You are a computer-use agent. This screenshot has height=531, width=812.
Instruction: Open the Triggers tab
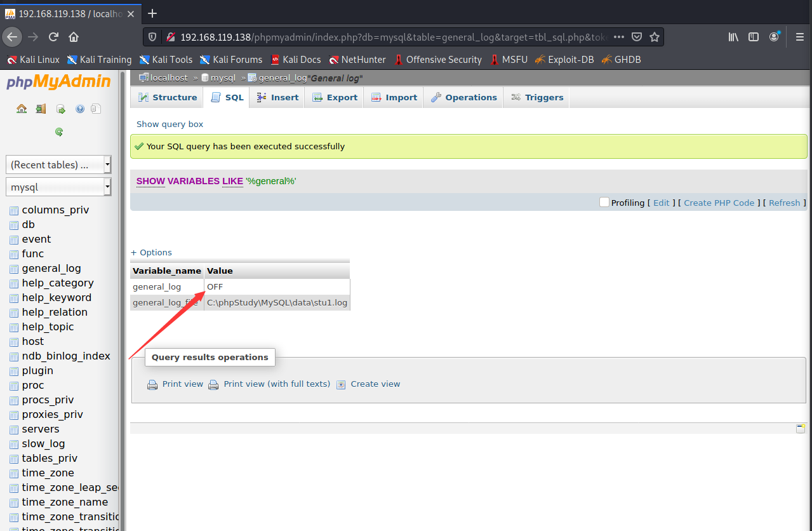click(x=537, y=97)
